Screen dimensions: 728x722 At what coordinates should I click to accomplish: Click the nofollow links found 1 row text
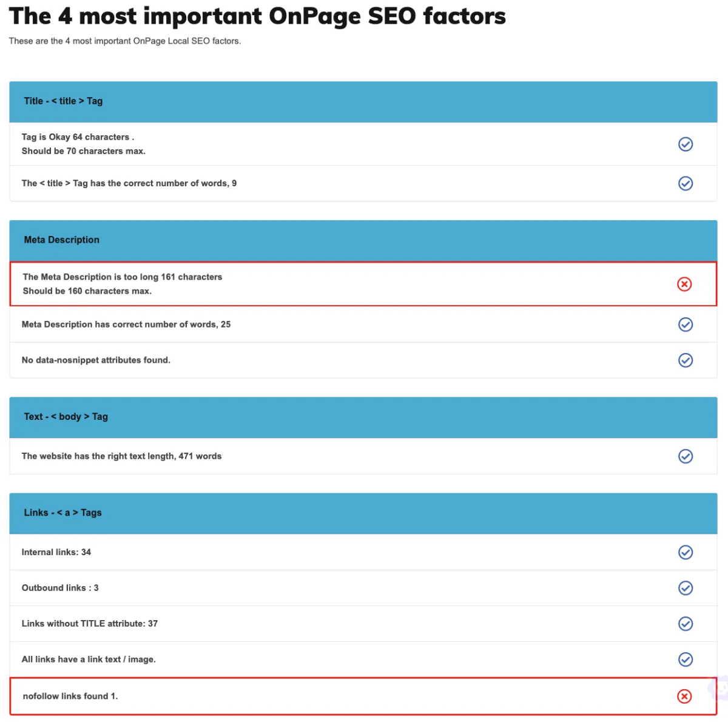click(x=70, y=696)
